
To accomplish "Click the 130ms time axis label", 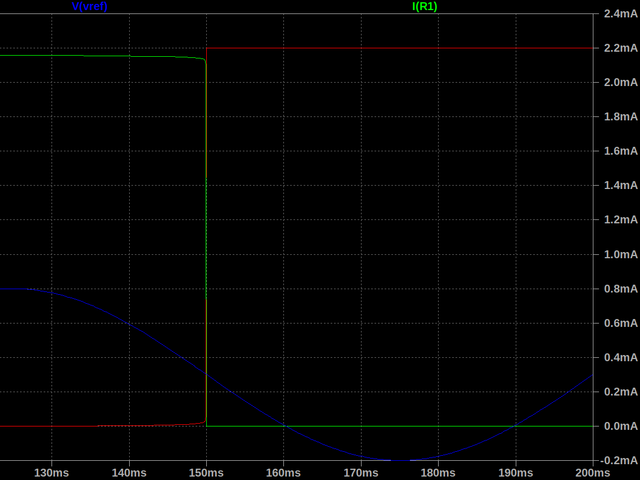I will coord(51,472).
